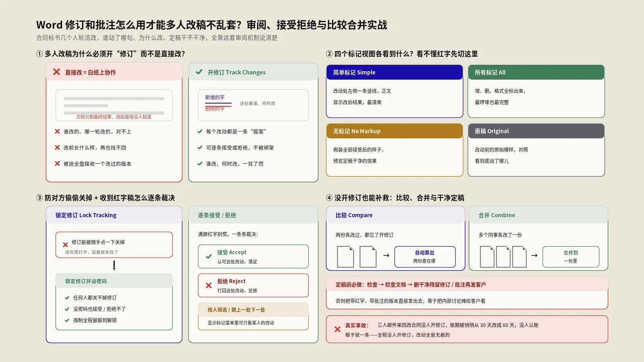Click the check mark before 每个改动都是一条"提案"
The width and height of the screenshot is (644, 362).
[200, 132]
